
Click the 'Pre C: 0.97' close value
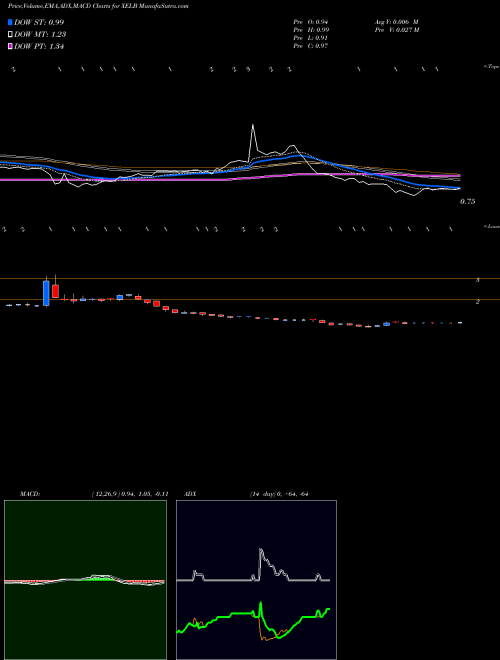pos(311,46)
